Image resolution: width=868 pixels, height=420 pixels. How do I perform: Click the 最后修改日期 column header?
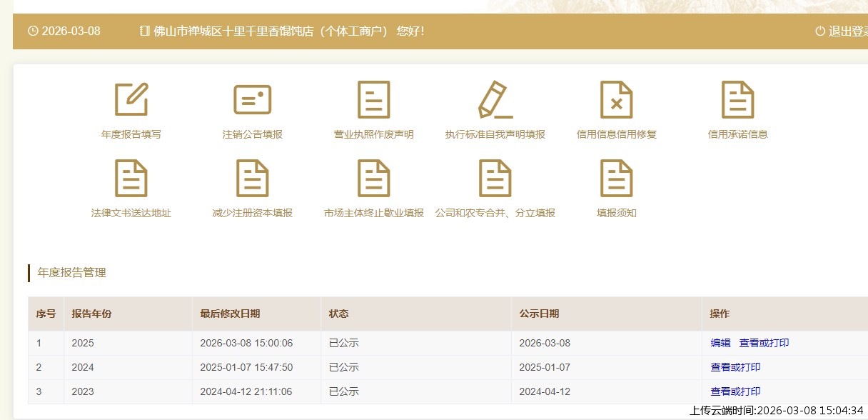[230, 314]
